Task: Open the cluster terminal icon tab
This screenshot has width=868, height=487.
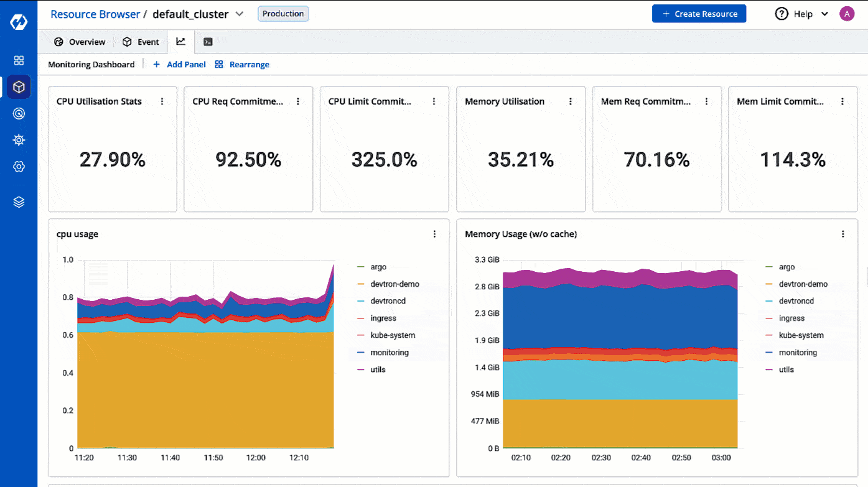Action: point(208,41)
